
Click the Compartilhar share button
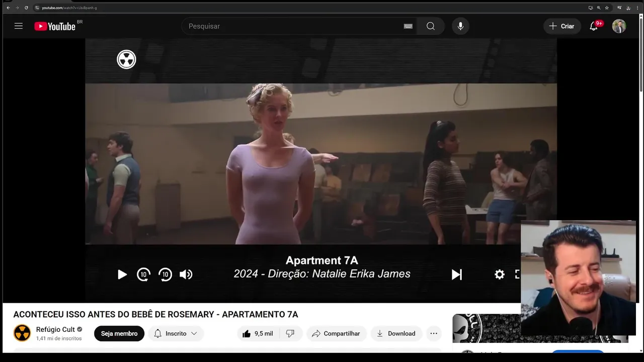coord(336,333)
